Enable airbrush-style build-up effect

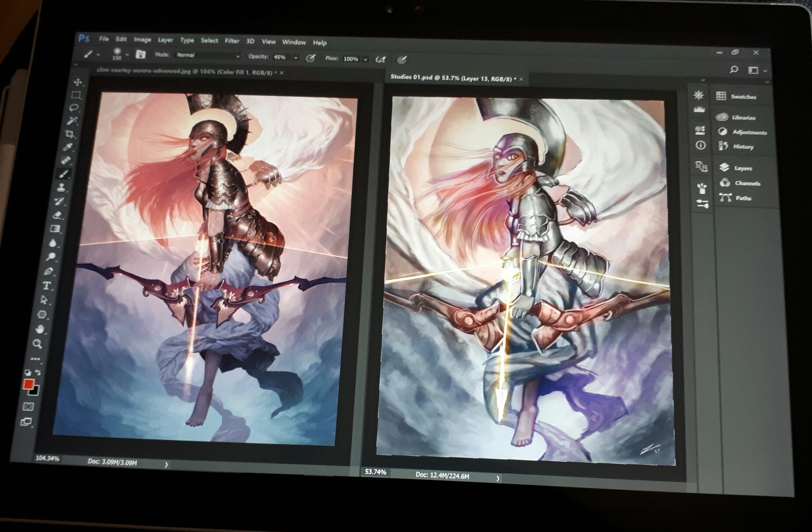pos(380,59)
